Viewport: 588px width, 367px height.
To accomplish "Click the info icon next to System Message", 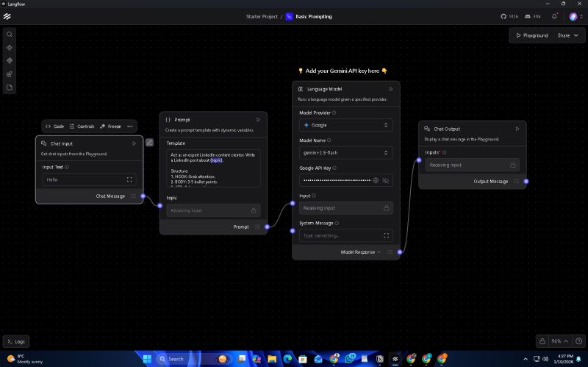I will 337,224.
